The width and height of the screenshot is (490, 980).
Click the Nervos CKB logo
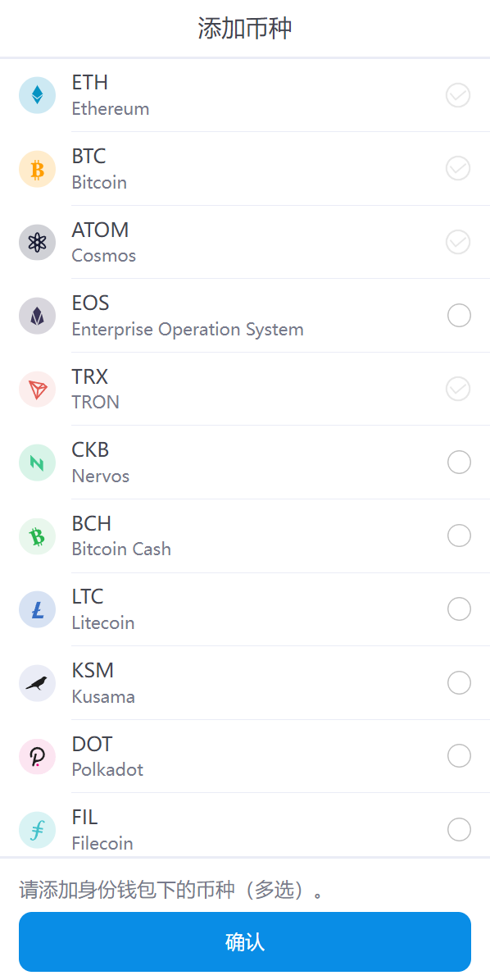[x=37, y=462]
